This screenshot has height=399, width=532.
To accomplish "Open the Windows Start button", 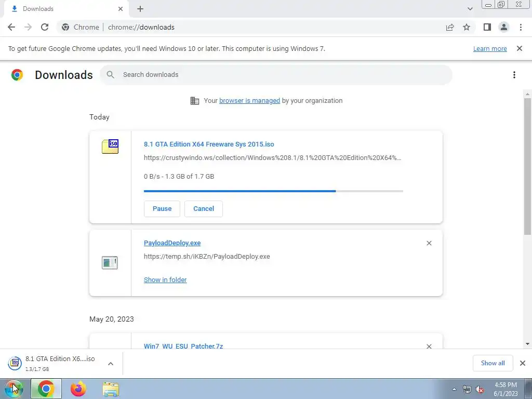I will point(14,389).
